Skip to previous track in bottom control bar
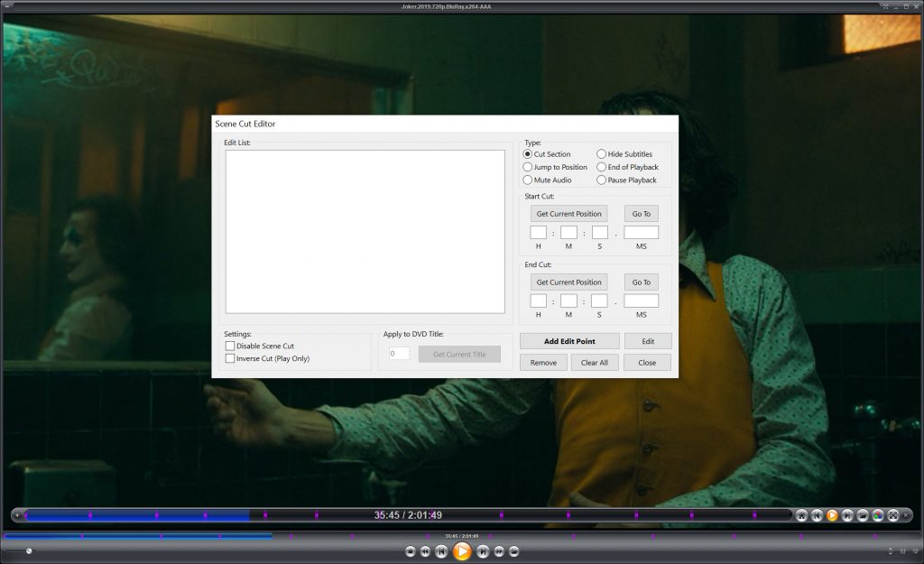Image resolution: width=924 pixels, height=564 pixels. coord(440,551)
